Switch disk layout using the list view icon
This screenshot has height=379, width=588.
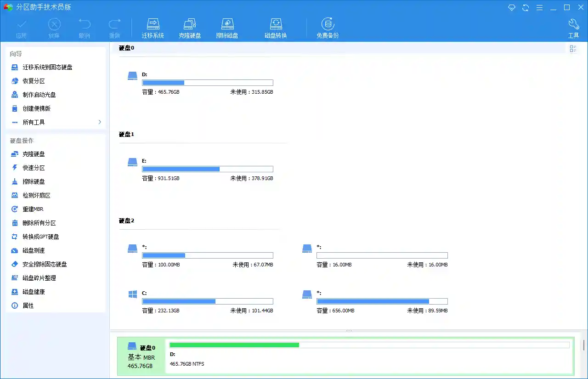[573, 48]
